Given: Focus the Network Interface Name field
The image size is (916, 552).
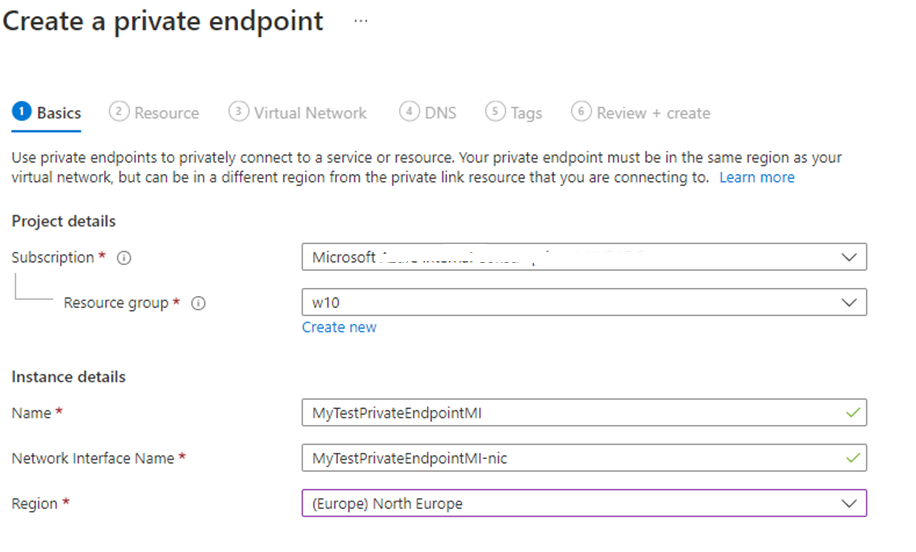Looking at the screenshot, I should pyautogui.click(x=570, y=458).
